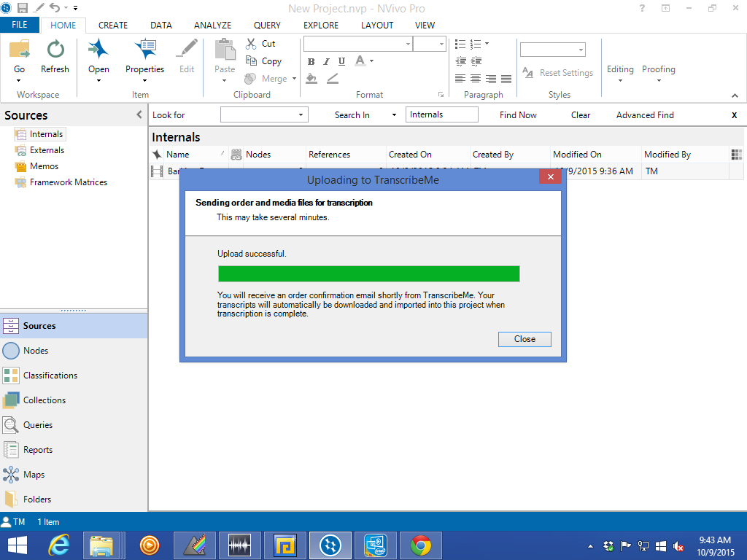Screen dimensions: 747x560
Task: Launch Google Chrome from the taskbar
Action: (x=419, y=545)
